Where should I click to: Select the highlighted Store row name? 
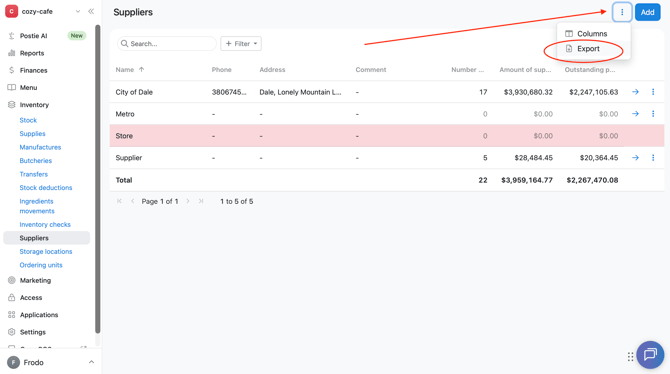pyautogui.click(x=124, y=136)
